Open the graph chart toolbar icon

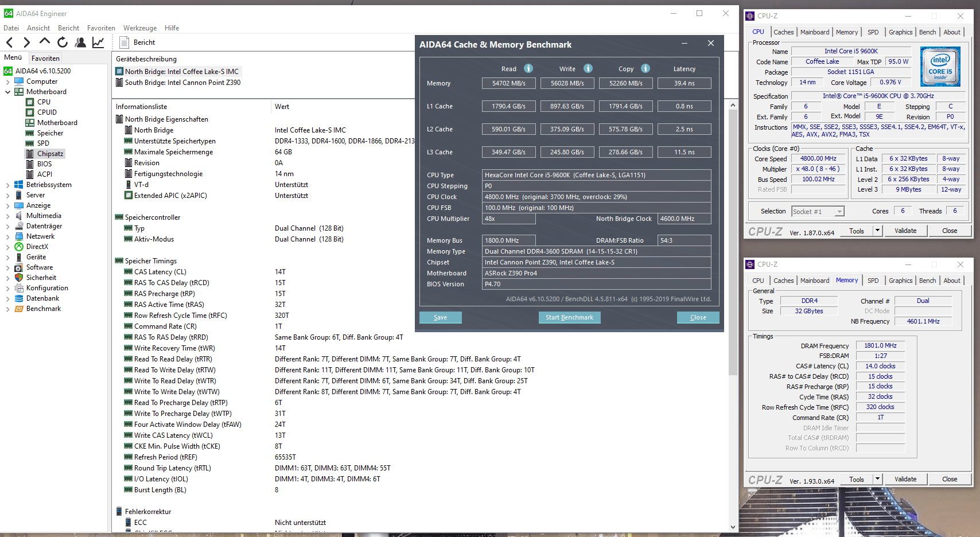point(98,42)
